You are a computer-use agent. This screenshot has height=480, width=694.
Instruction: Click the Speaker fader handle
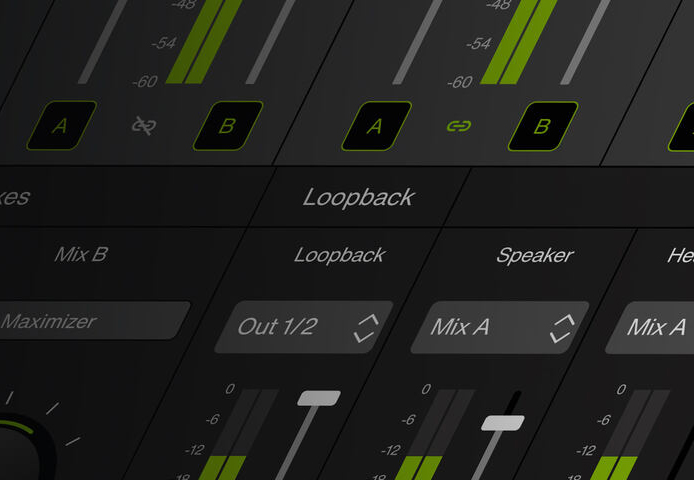tap(503, 423)
